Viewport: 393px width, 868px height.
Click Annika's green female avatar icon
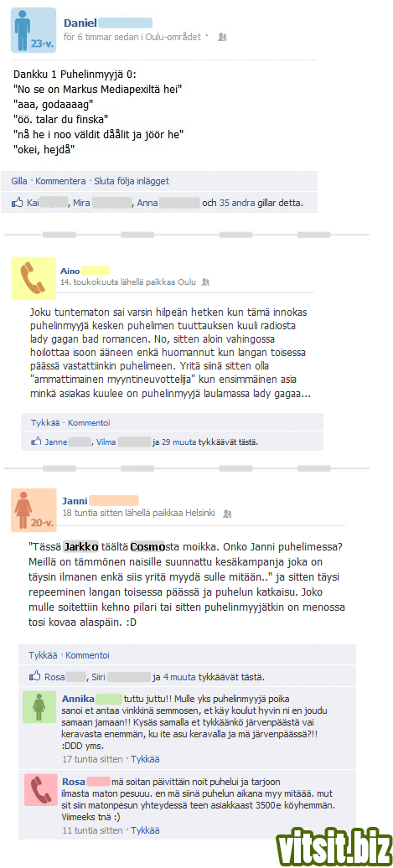[x=40, y=706]
